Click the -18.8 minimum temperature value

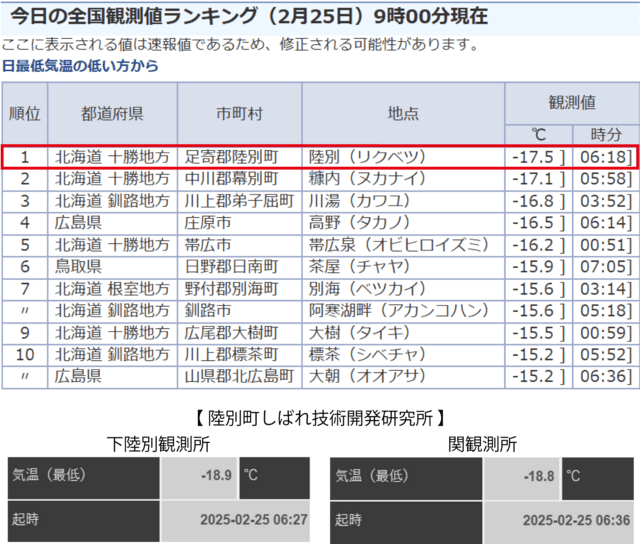539,476
